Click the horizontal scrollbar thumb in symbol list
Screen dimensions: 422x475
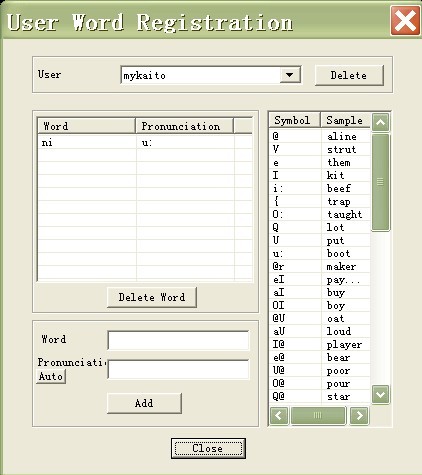pos(318,415)
